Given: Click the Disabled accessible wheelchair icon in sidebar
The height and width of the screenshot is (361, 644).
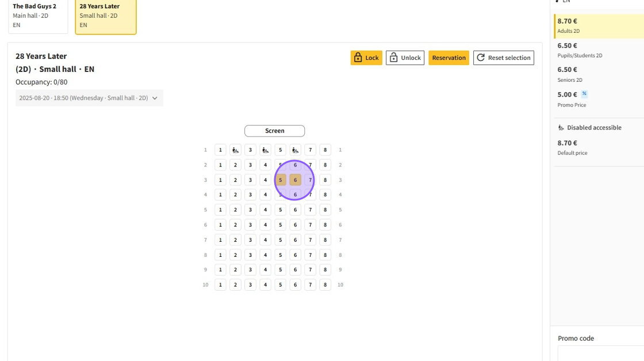Looking at the screenshot, I should click(x=561, y=128).
